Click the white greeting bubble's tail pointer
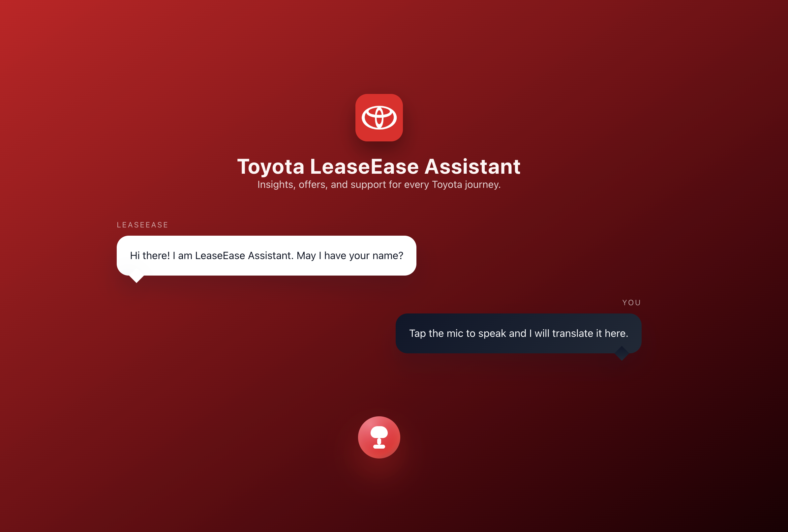 click(x=136, y=278)
